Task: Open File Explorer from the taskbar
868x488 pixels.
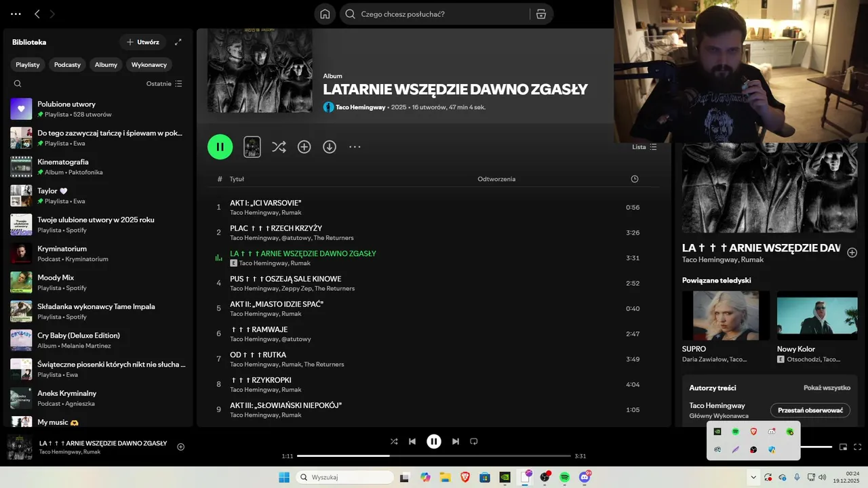Action: coord(445,477)
